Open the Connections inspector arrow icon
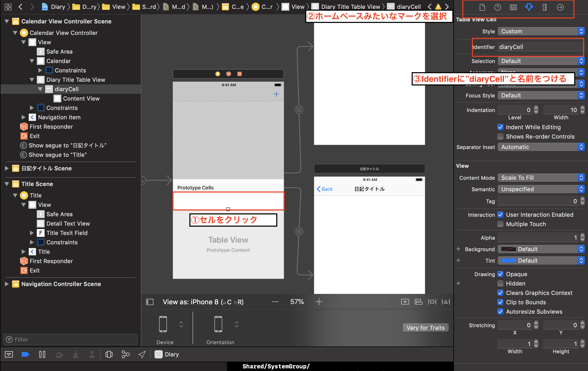This screenshot has width=588, height=371. coord(560,7)
